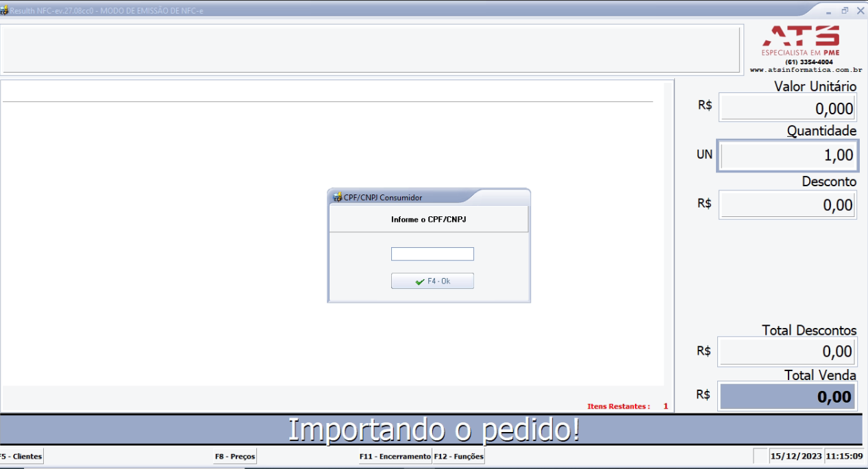
Task: Focus the CPF/CNPJ input field
Action: click(x=432, y=254)
